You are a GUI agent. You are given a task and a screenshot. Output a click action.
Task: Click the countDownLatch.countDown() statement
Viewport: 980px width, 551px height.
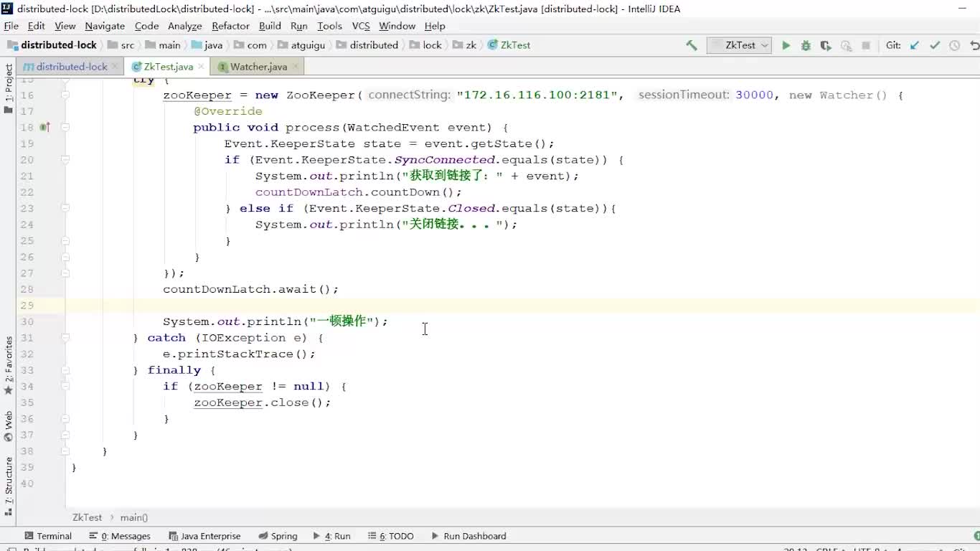(x=359, y=192)
